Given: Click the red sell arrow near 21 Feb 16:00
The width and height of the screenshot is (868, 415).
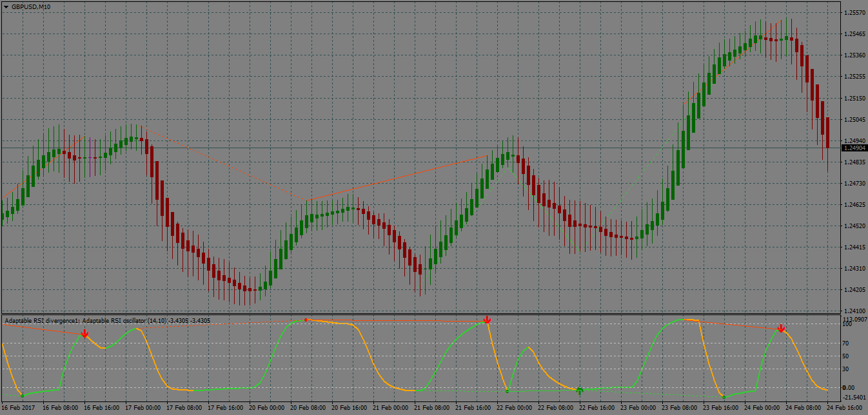Looking at the screenshot, I should click(x=488, y=320).
